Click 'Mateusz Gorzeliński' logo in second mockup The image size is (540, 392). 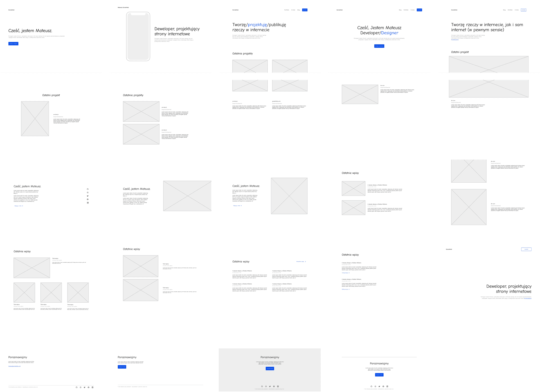pyautogui.click(x=123, y=7)
